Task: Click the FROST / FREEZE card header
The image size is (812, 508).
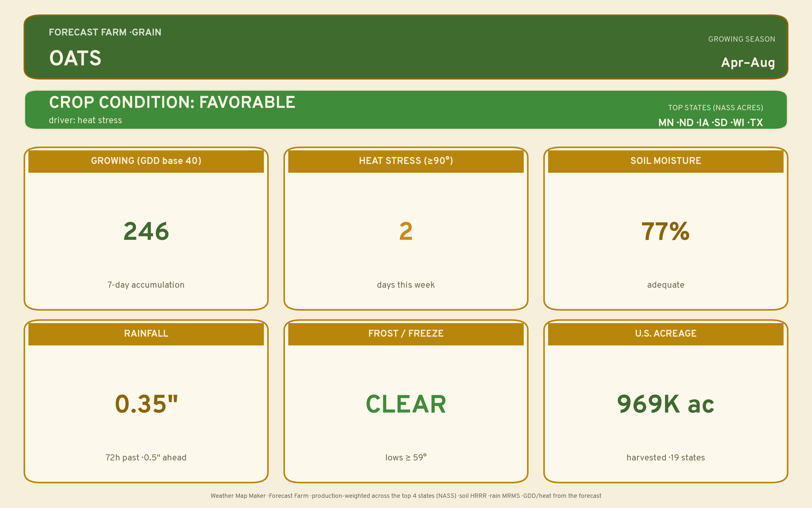Action: pos(406,334)
